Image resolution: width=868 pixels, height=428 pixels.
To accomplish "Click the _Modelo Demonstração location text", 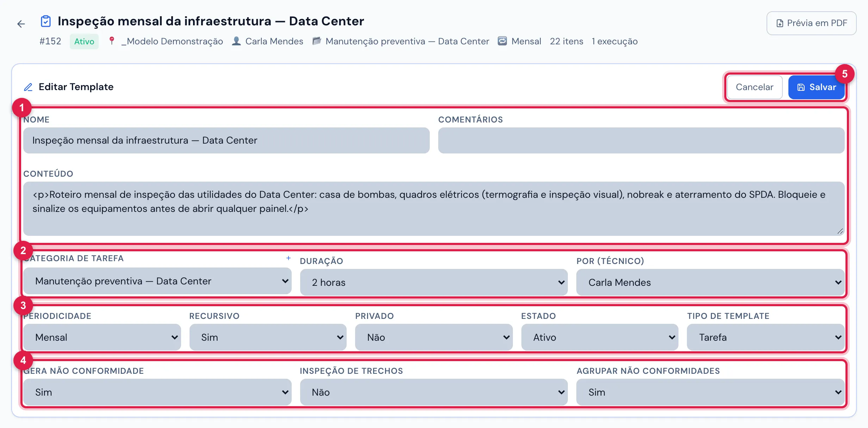I will pos(172,41).
